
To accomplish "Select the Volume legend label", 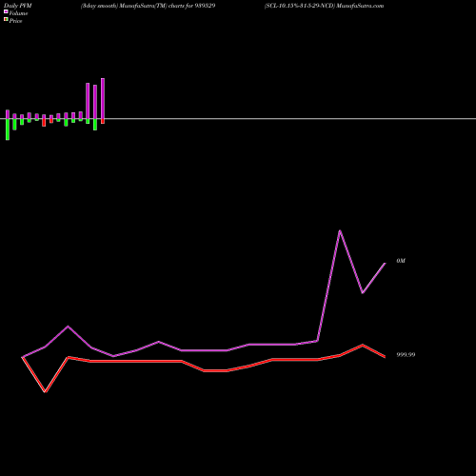I will (18, 13).
